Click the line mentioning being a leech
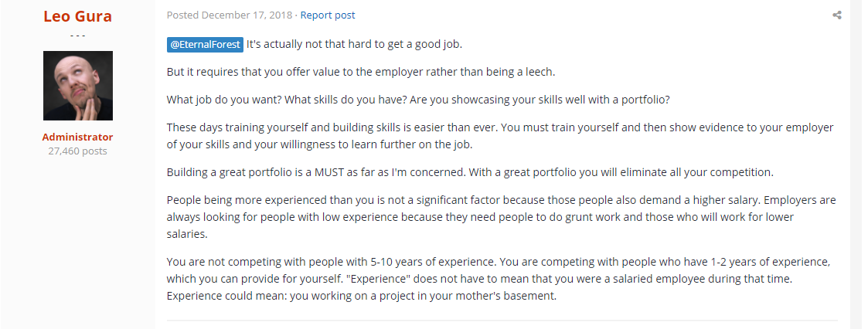 [361, 72]
